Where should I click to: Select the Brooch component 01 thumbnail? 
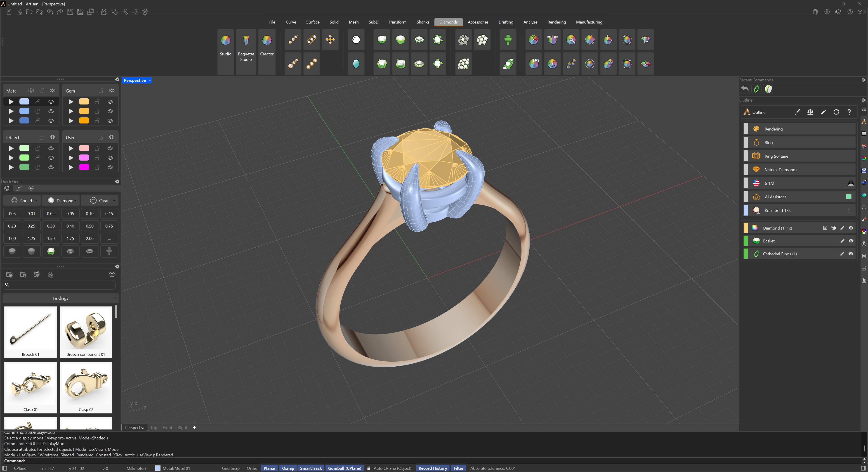[x=86, y=332]
